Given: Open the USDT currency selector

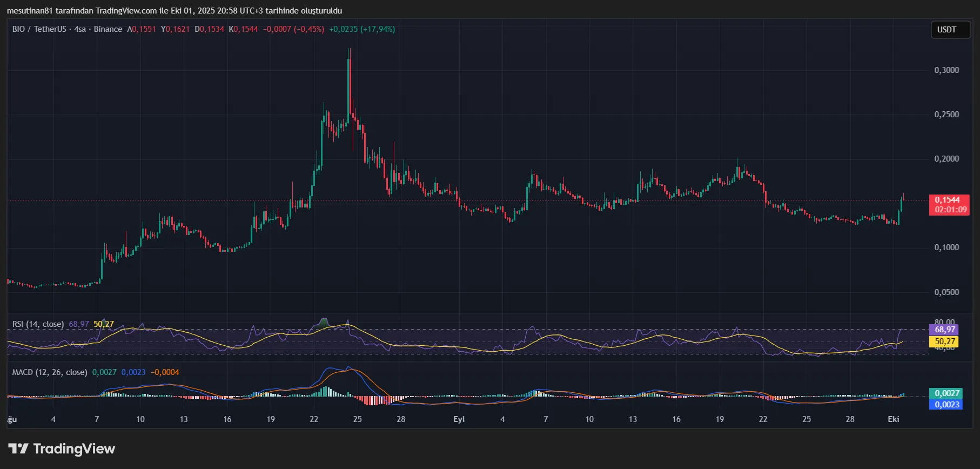Looking at the screenshot, I should [x=946, y=30].
